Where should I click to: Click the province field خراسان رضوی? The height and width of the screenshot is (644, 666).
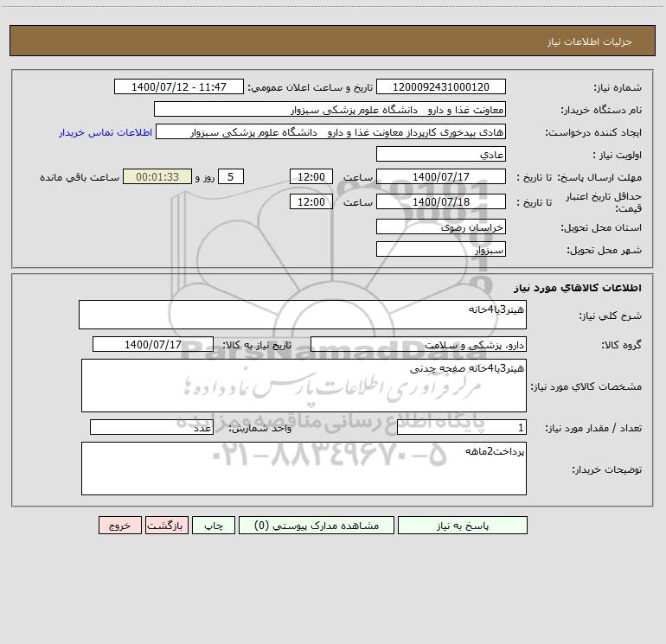point(441,226)
